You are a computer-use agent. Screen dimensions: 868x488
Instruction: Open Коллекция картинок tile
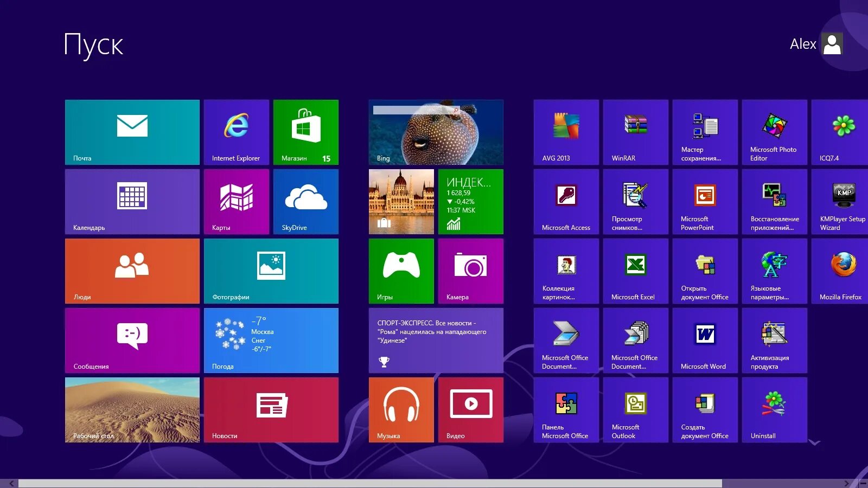coord(566,271)
